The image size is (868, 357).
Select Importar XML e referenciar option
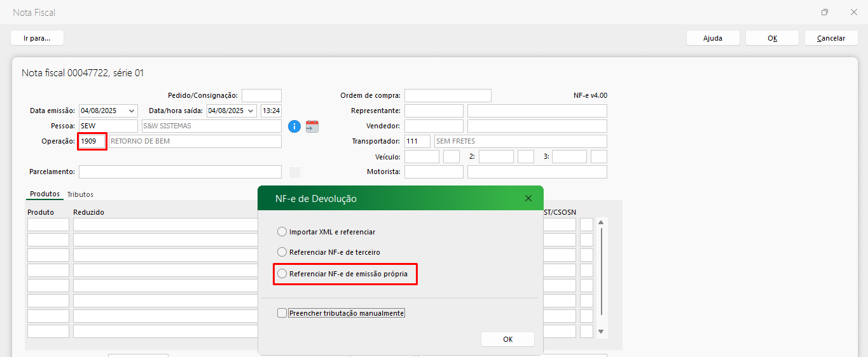pos(282,232)
